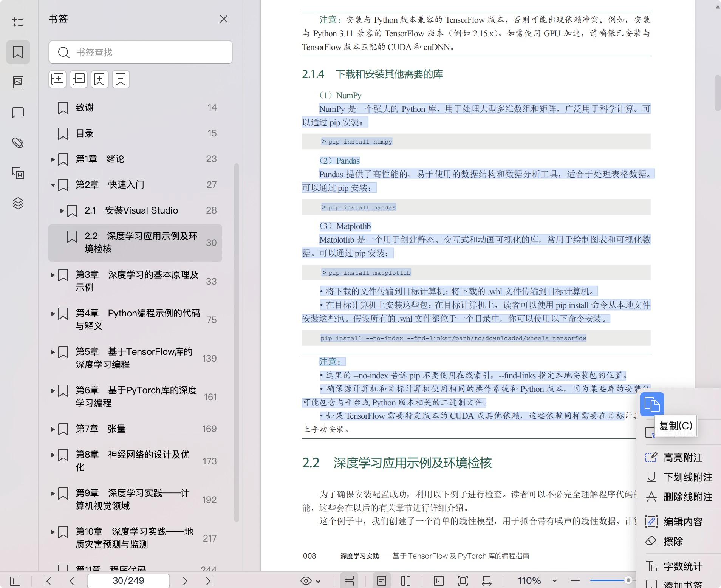Viewport: 721px width, 588px height.
Task: Click the fit page icon
Action: [x=463, y=581]
